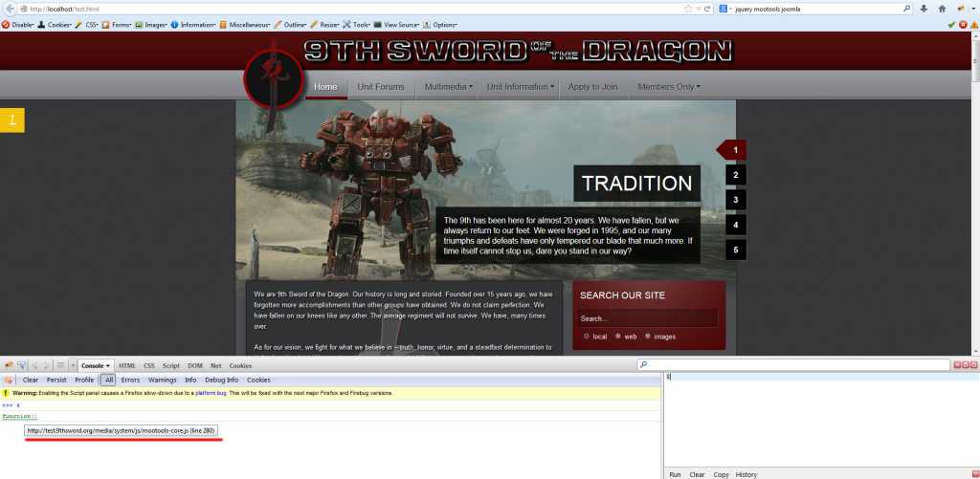Switch to the Firebug Net tab

tap(215, 365)
